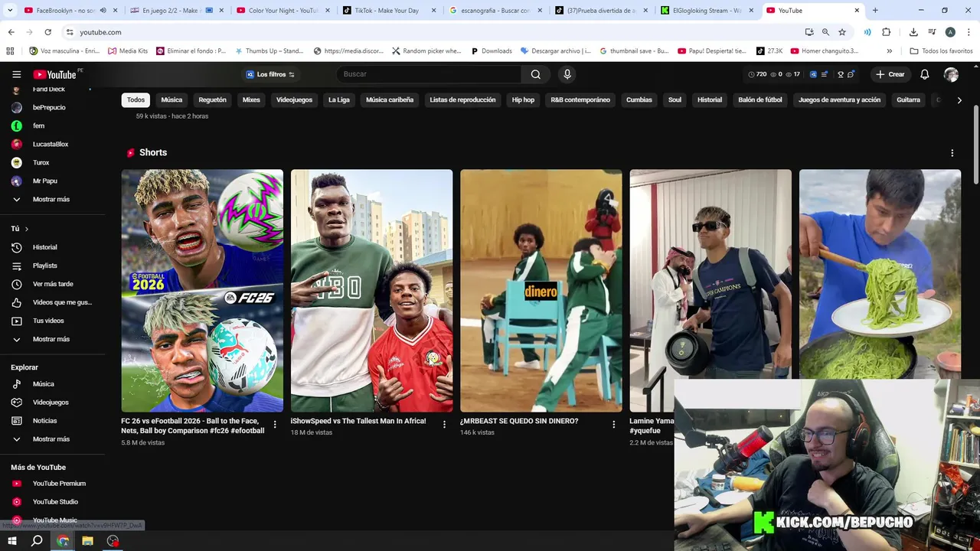Click the trophy icon in extension bar
This screenshot has width=980, height=551.
(840, 74)
